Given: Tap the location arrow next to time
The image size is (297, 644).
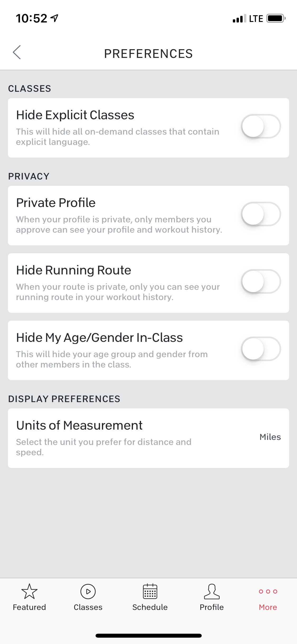Looking at the screenshot, I should click(x=54, y=18).
